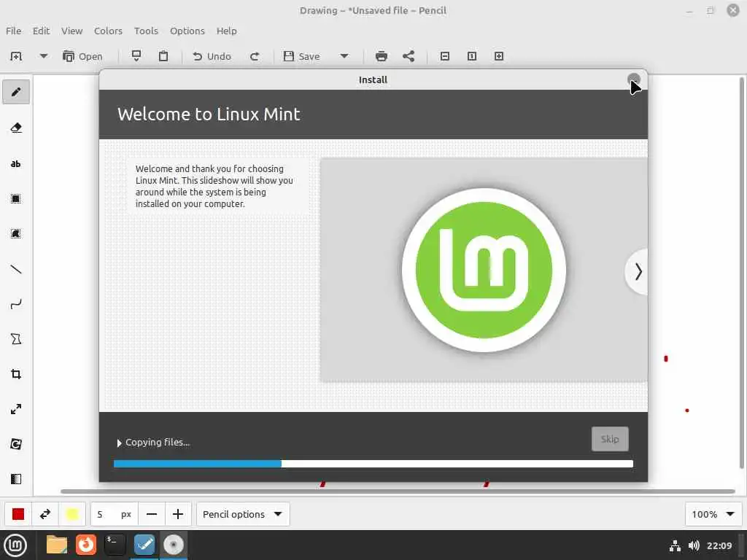Close the Install window
Screen dimensions: 747x560
(634, 79)
